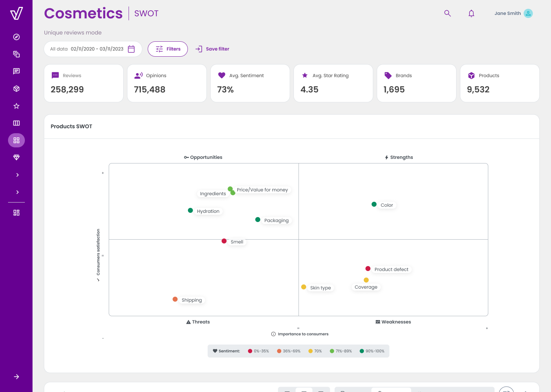Open the copy/stacked pages sidebar icon
This screenshot has width=551, height=392.
pos(16,54)
